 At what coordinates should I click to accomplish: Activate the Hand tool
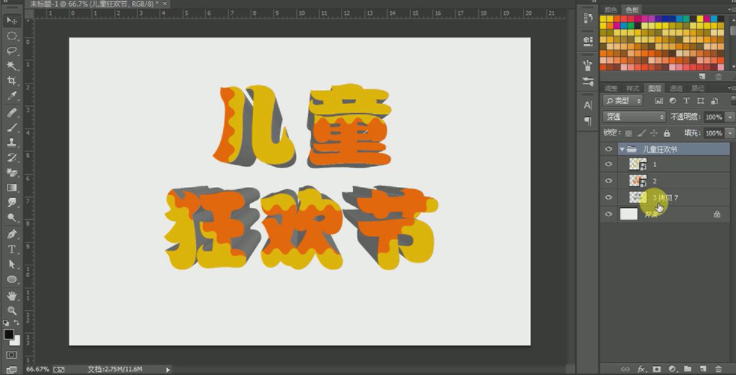pos(12,295)
